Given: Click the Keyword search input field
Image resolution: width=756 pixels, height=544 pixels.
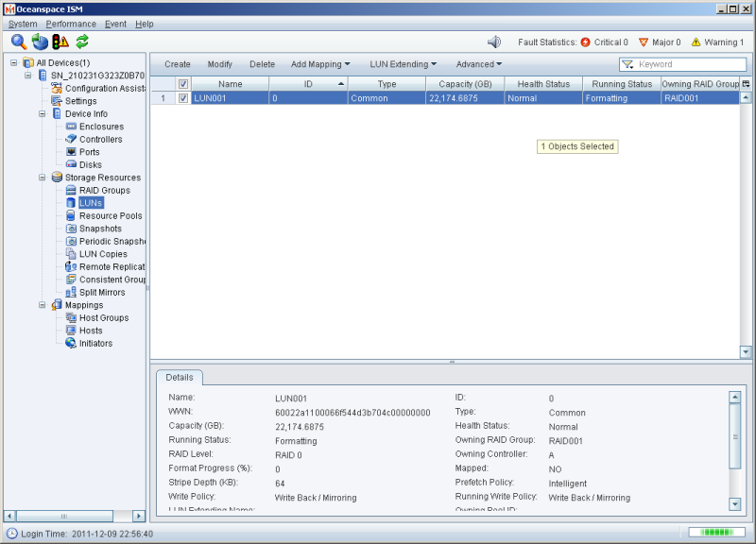Looking at the screenshot, I should (x=691, y=64).
